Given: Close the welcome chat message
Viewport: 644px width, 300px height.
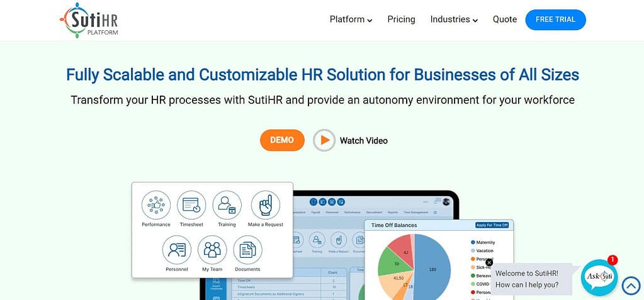Looking at the screenshot, I should point(489,263).
